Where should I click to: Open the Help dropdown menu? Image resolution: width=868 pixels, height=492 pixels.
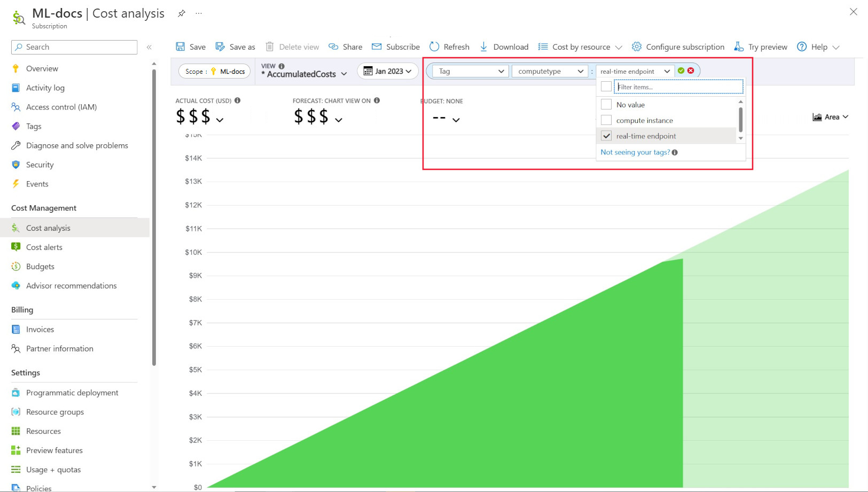(818, 46)
